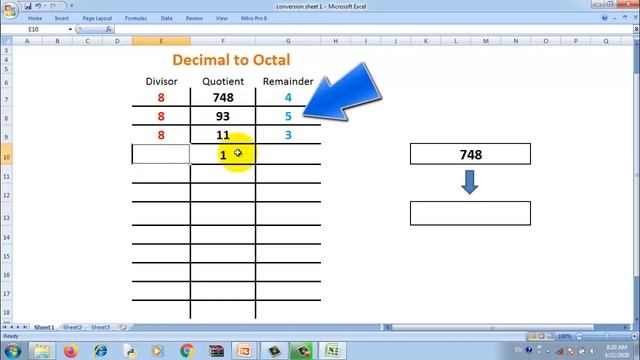Click the Insert Worksheet tab icon

tap(123, 327)
